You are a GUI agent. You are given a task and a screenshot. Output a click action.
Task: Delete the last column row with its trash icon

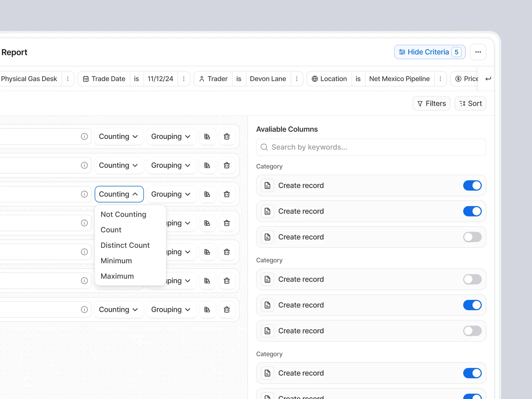click(x=227, y=310)
